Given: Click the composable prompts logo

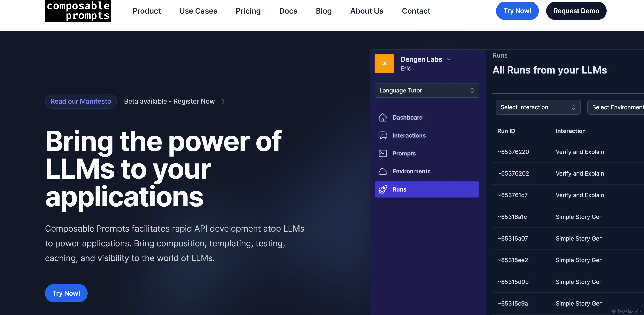Looking at the screenshot, I should coord(78,11).
